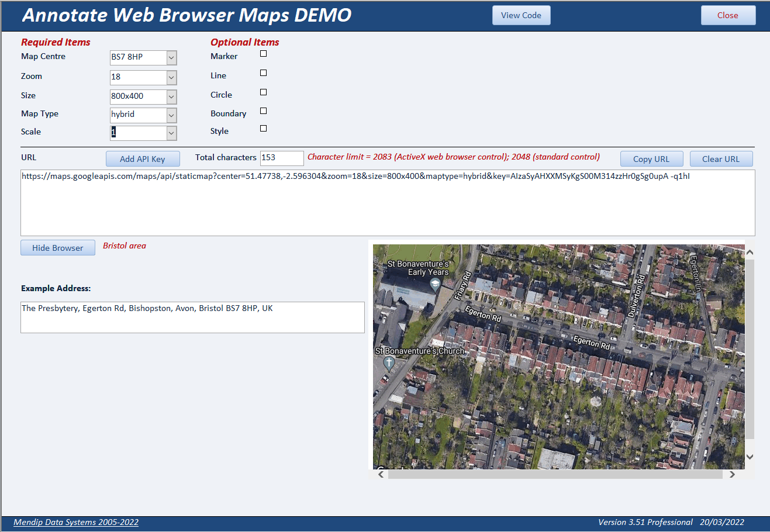Tick the Line option checkbox
This screenshot has height=532, width=770.
pyautogui.click(x=263, y=73)
